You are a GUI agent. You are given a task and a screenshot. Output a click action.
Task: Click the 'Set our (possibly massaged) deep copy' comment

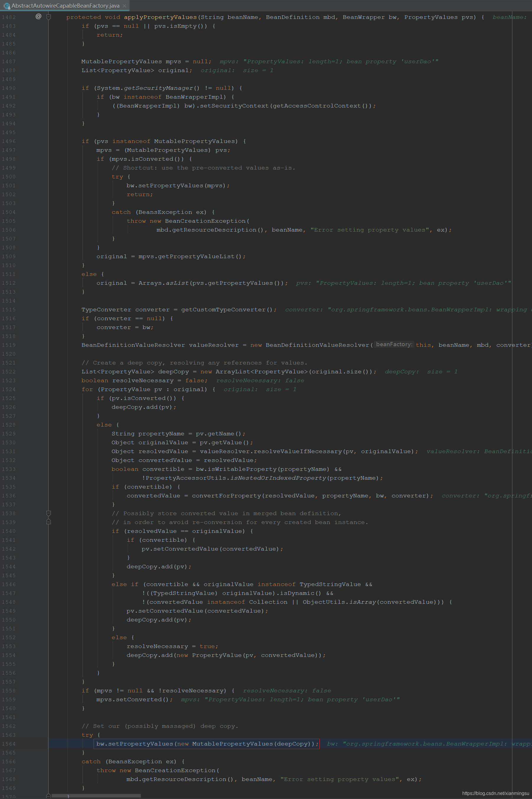160,726
